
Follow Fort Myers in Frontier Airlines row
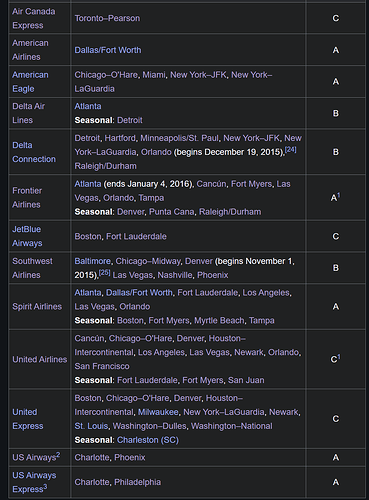click(251, 184)
